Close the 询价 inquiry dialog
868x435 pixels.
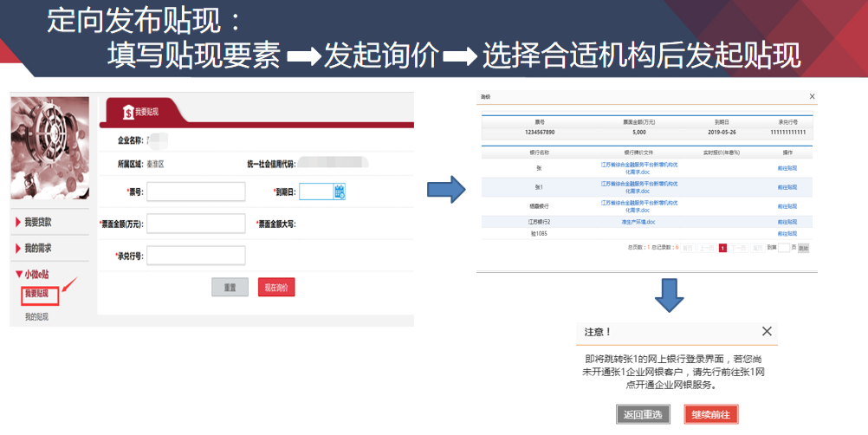811,97
